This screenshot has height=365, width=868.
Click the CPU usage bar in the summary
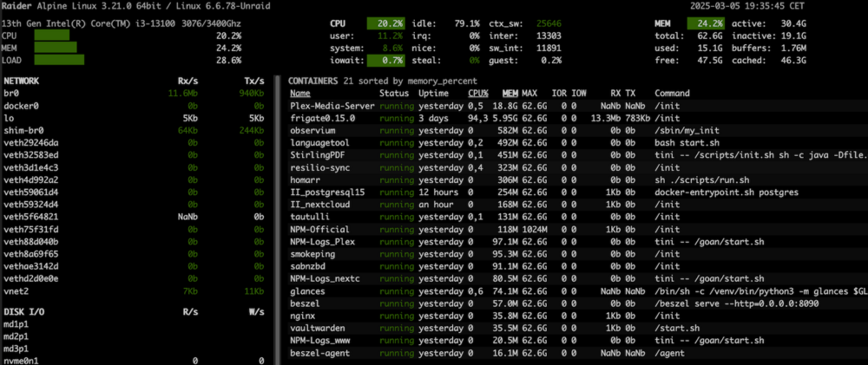point(52,36)
